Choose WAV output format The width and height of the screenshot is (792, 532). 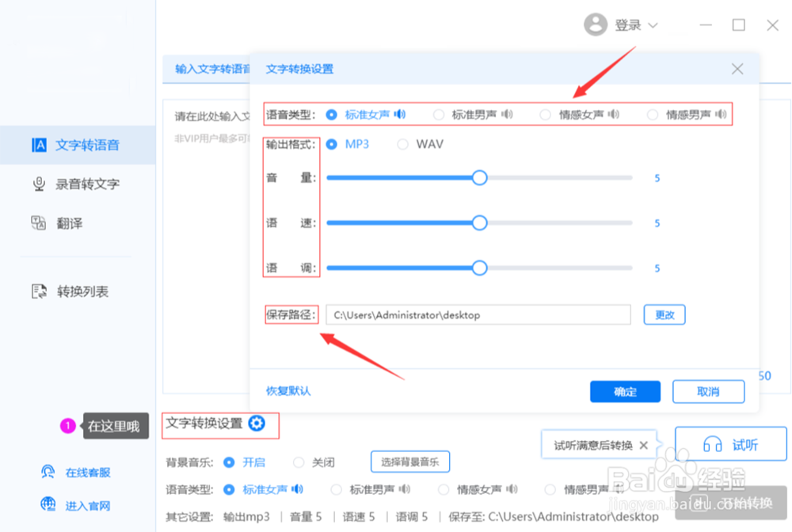point(404,144)
